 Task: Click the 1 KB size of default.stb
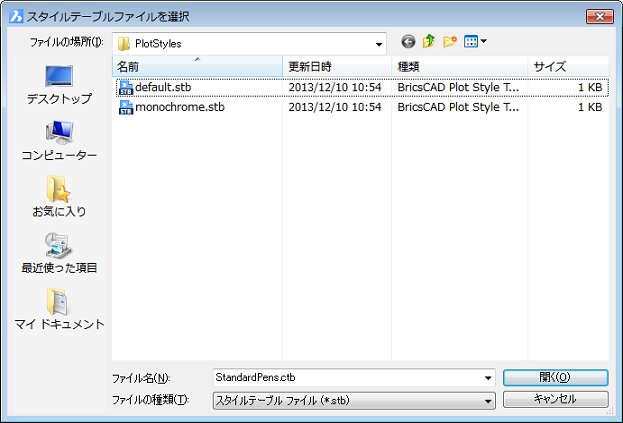coord(590,87)
